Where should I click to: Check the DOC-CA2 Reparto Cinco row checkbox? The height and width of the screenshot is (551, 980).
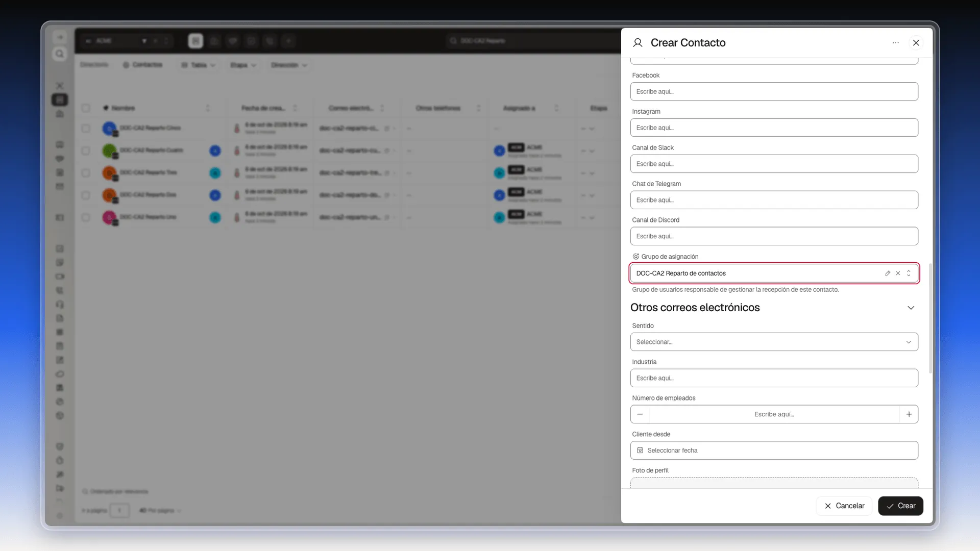[86, 129]
